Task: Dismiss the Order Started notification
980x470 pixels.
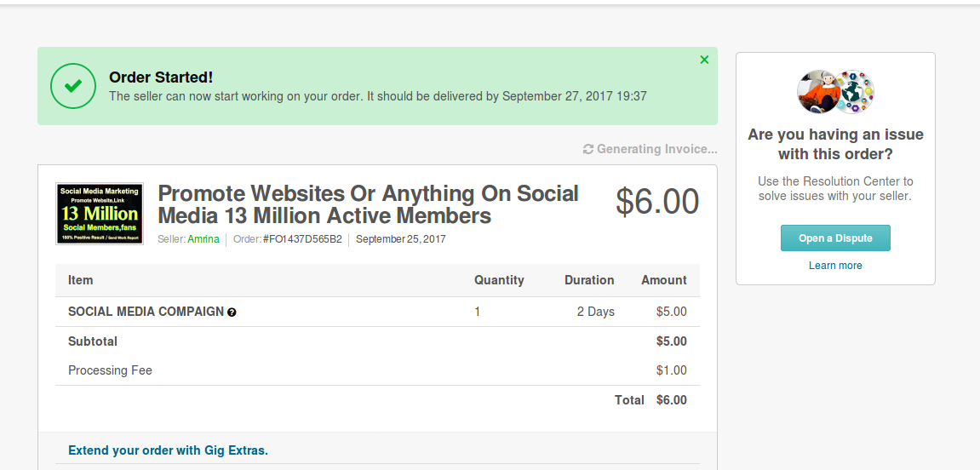Action: [704, 60]
